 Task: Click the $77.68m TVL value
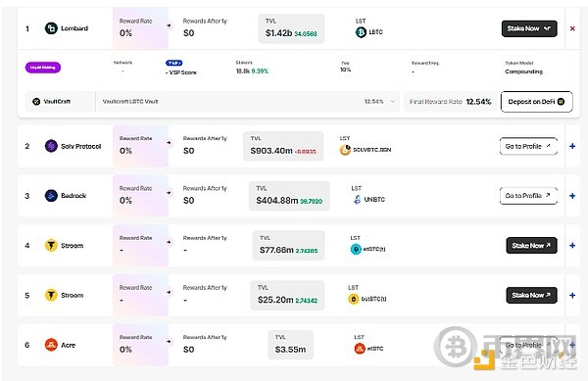coord(276,250)
